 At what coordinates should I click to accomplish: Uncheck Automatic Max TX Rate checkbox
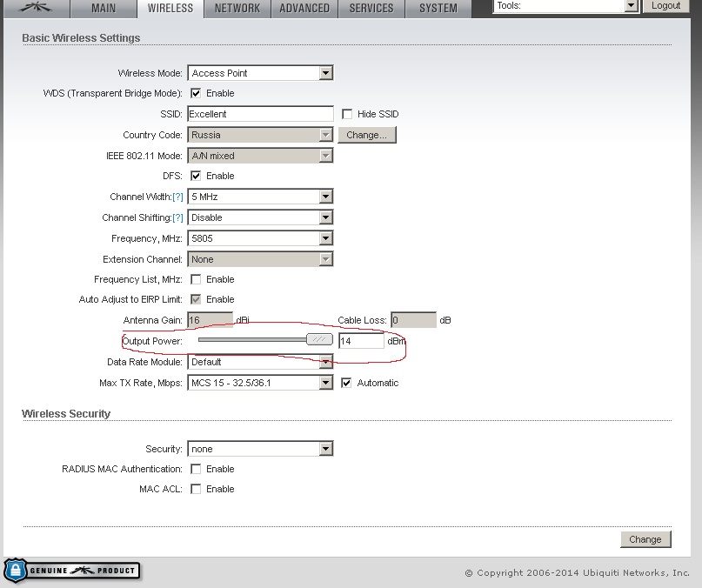[x=346, y=383]
